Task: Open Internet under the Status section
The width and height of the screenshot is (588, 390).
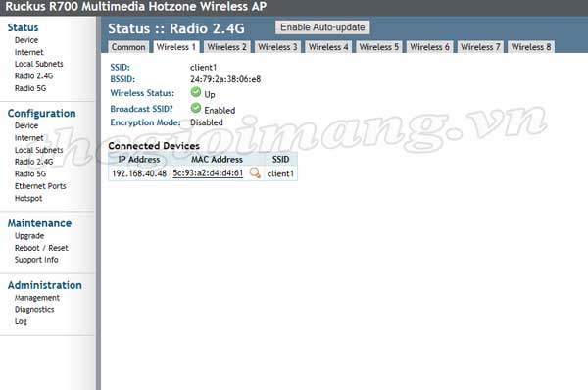Action: pyautogui.click(x=28, y=52)
